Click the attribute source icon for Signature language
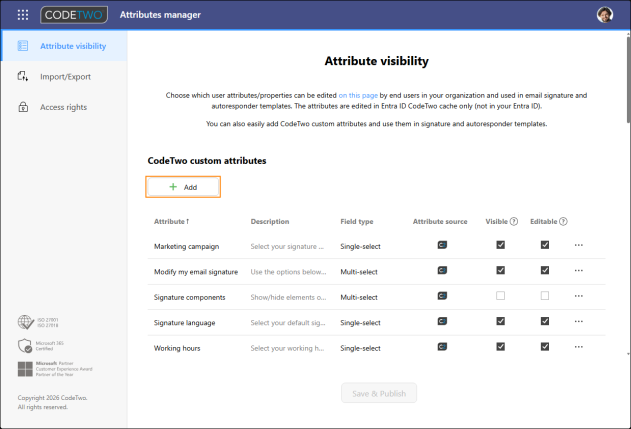Viewport: 631px width, 429px height. 442,322
